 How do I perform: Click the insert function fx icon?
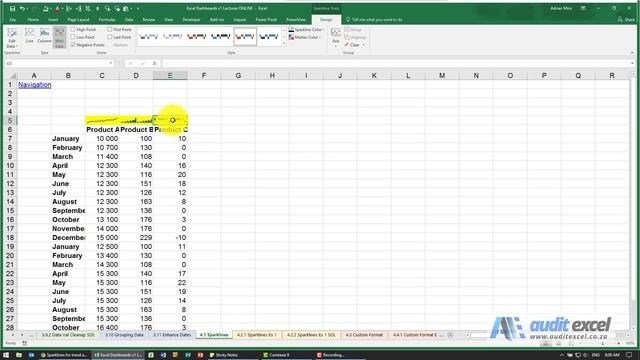coord(154,63)
